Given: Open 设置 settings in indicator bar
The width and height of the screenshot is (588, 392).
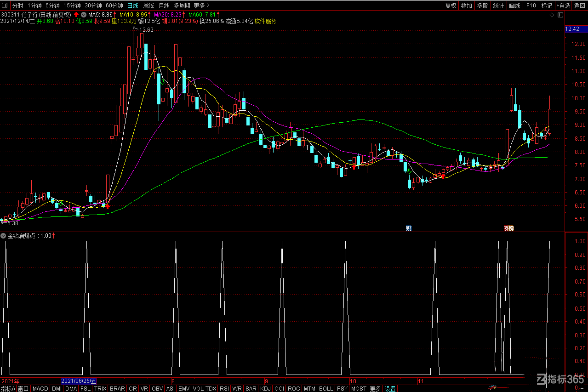Looking at the screenshot, I should (x=390, y=388).
